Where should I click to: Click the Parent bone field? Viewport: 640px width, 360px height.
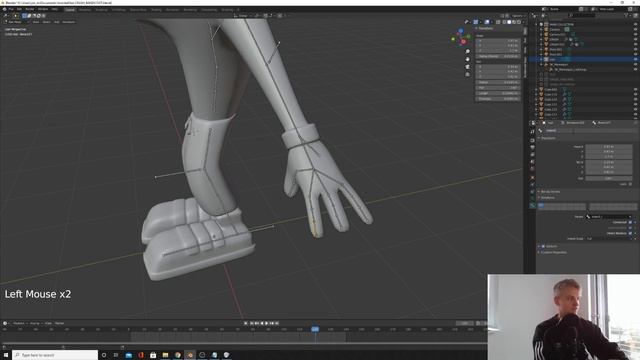609,217
